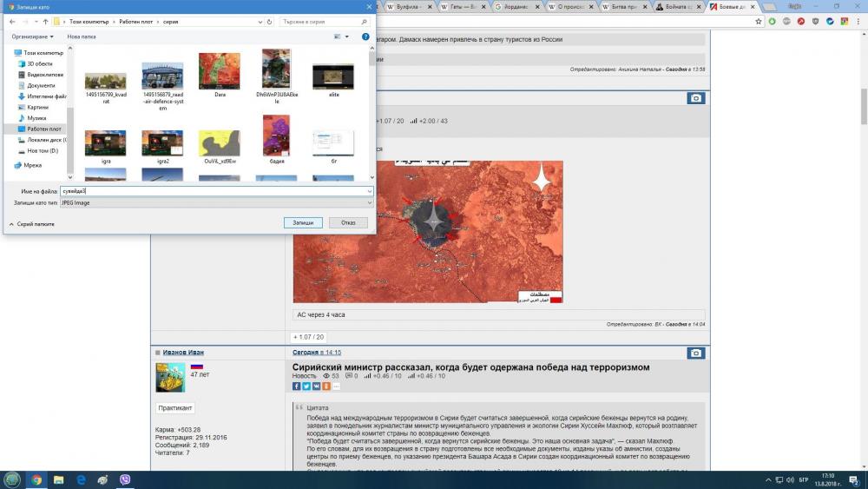Screen dimensions: 868x489
Task: Expand the Организиране dropdown menu
Action: tap(33, 36)
